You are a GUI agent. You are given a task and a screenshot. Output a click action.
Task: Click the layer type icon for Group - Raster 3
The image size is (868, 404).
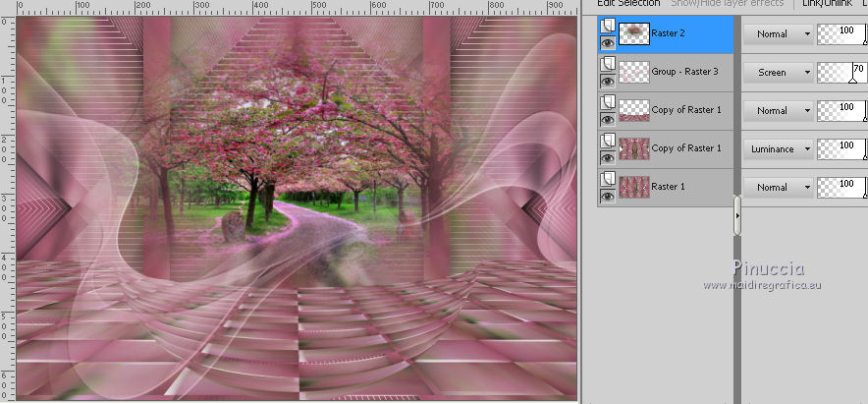pos(608,64)
